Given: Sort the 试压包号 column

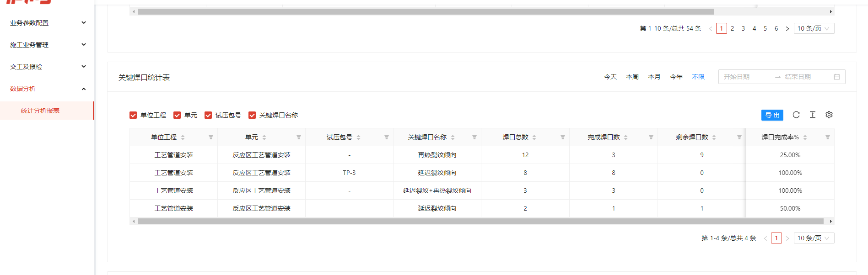Looking at the screenshot, I should [359, 137].
